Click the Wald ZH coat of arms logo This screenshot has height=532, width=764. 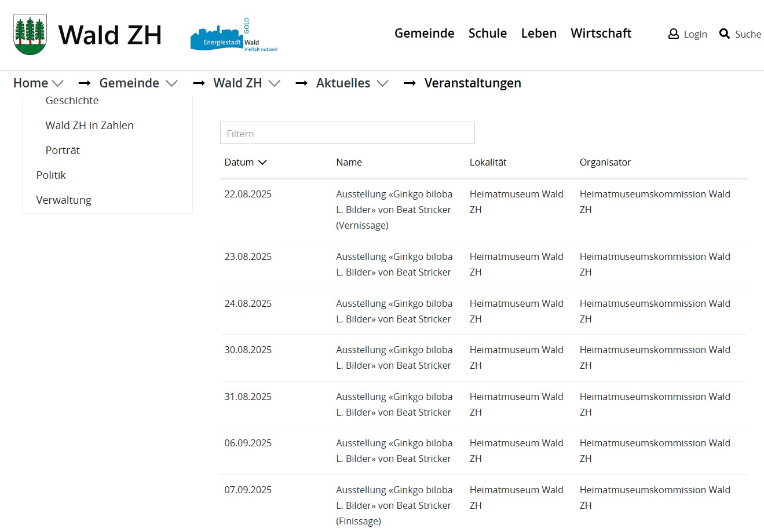click(30, 35)
